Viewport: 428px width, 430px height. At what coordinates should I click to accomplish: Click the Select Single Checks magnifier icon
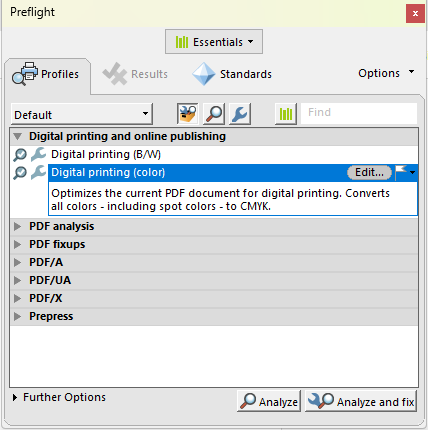(x=214, y=114)
